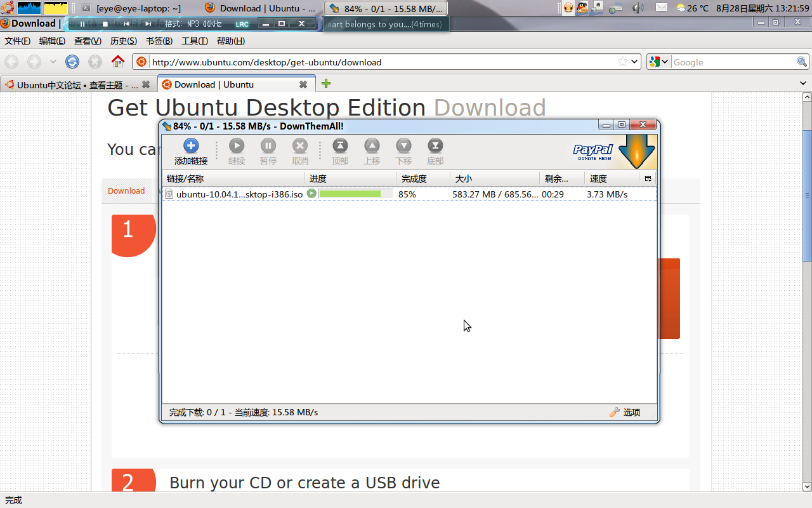Image resolution: width=812 pixels, height=508 pixels.
Task: Pause download using the 暂停 icon
Action: 268,146
